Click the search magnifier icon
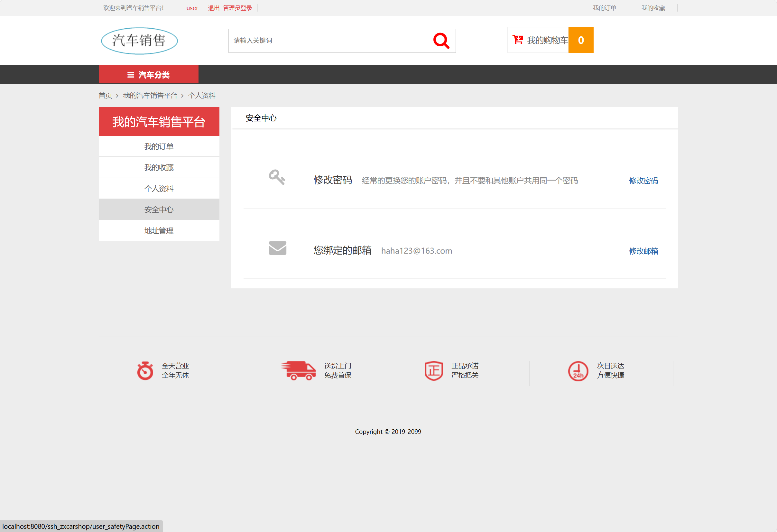 [x=441, y=41]
